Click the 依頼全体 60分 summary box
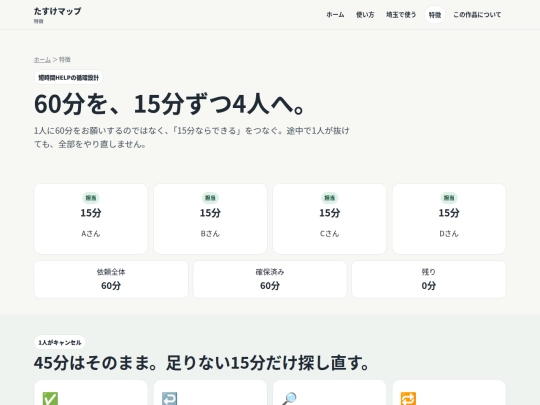Image resolution: width=540 pixels, height=405 pixels. point(111,279)
